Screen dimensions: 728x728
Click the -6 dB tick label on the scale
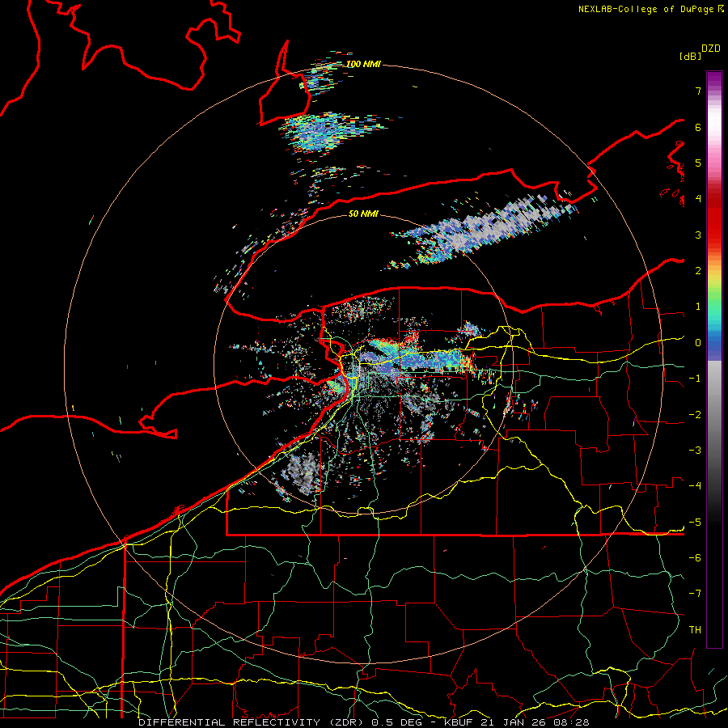click(695, 558)
